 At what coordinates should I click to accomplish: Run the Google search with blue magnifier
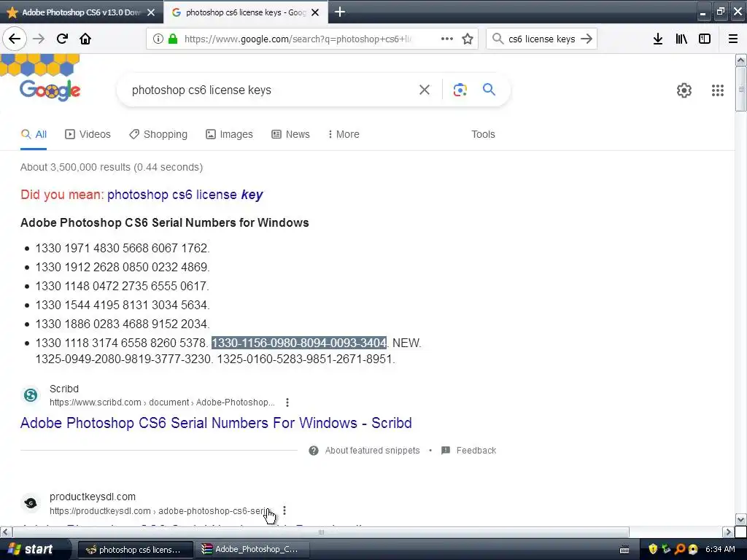tap(489, 89)
